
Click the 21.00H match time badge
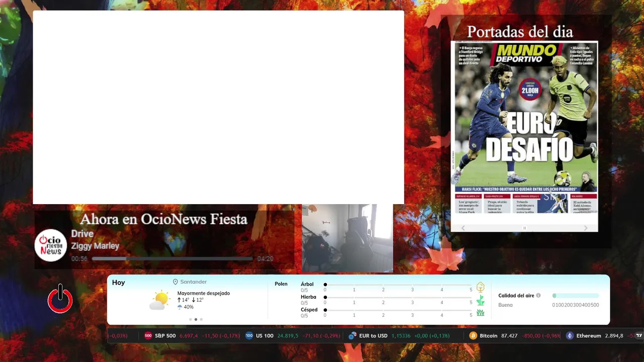[530, 90]
